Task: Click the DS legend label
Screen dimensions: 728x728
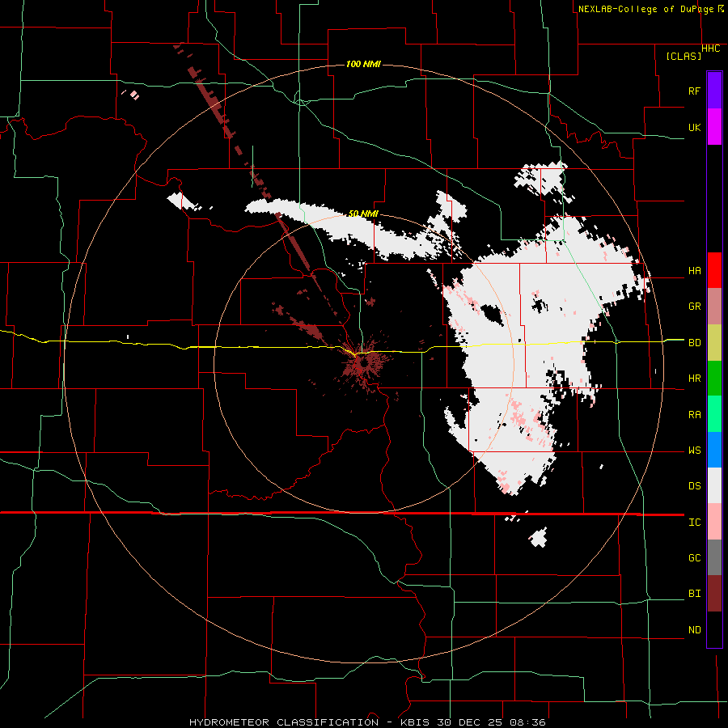Action: pyautogui.click(x=694, y=486)
